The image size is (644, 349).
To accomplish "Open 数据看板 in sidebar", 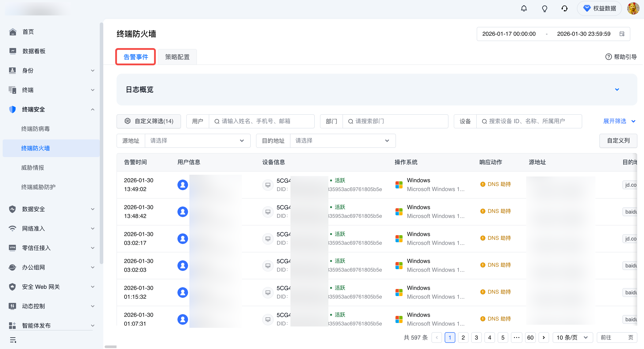I will [x=34, y=51].
